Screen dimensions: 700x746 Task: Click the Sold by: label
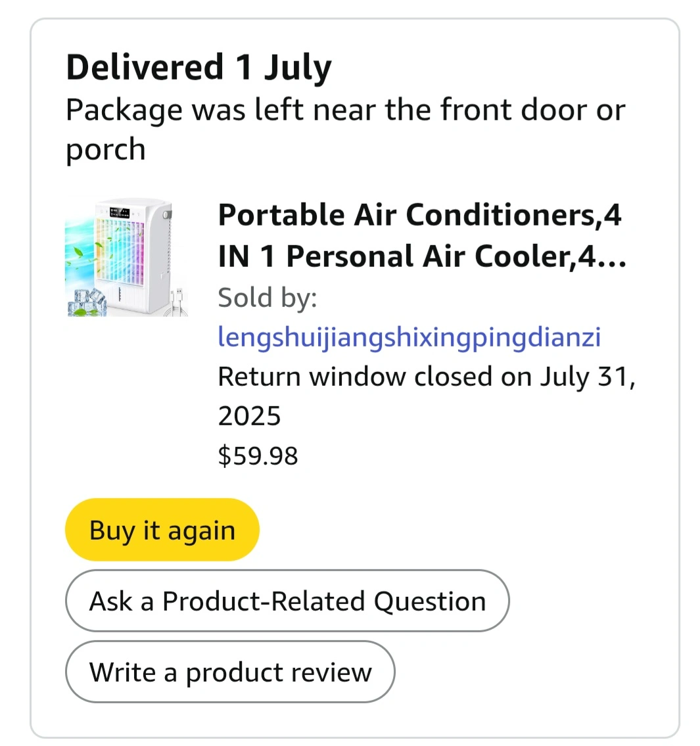click(x=268, y=298)
